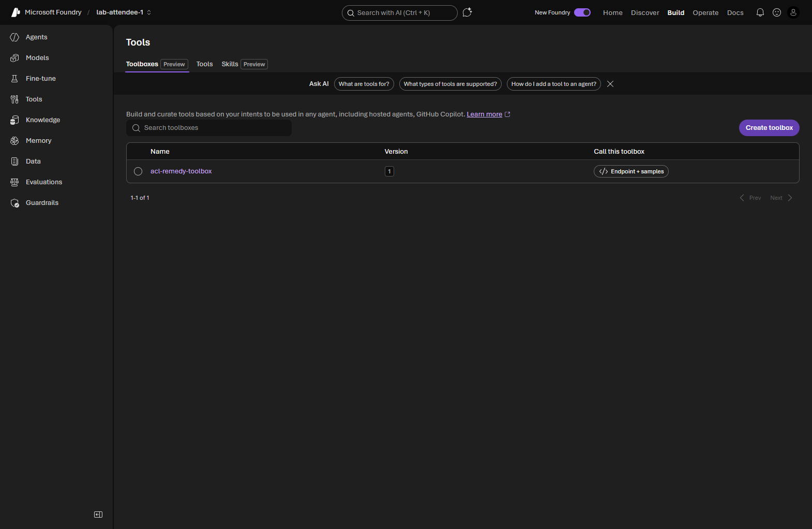The image size is (812, 529).
Task: Open Models from the sidebar
Action: [x=37, y=58]
